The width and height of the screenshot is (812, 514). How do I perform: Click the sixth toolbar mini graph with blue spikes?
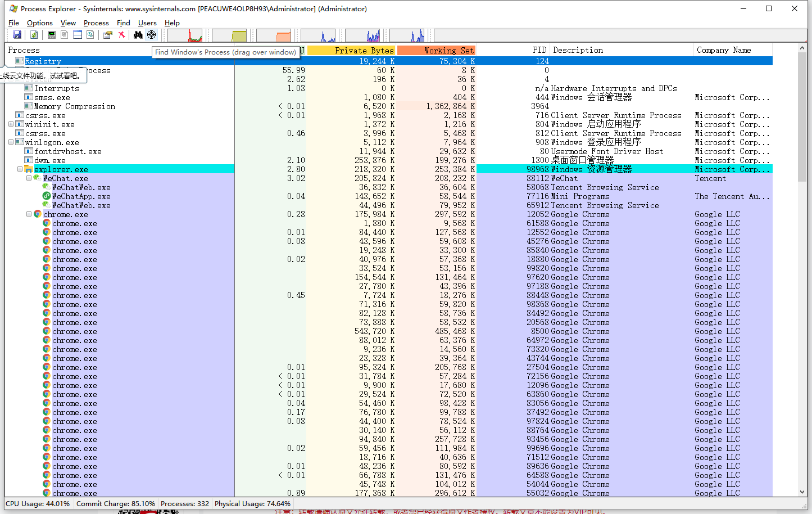click(x=407, y=35)
